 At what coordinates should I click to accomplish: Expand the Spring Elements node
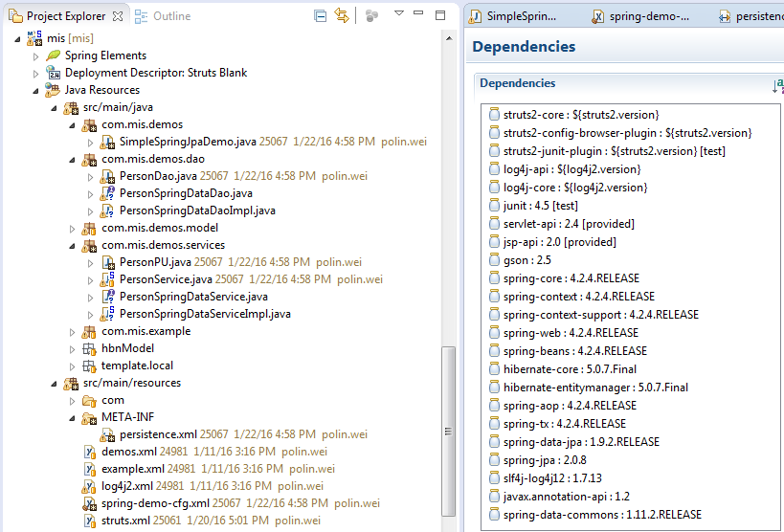pos(35,56)
